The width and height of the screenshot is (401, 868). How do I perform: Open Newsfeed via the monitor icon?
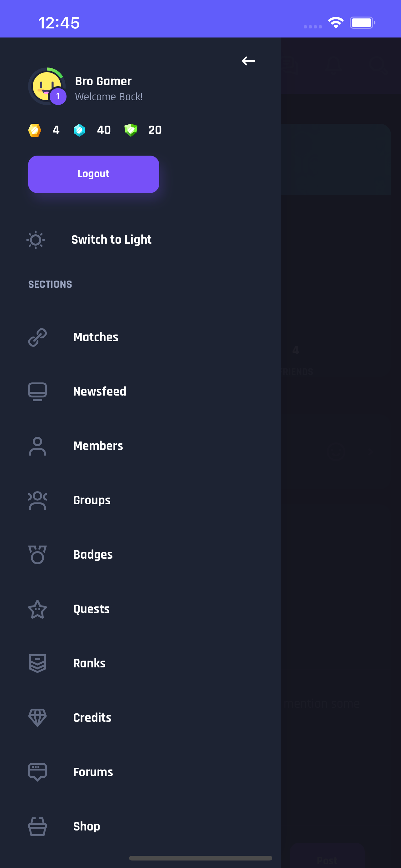pyautogui.click(x=37, y=392)
